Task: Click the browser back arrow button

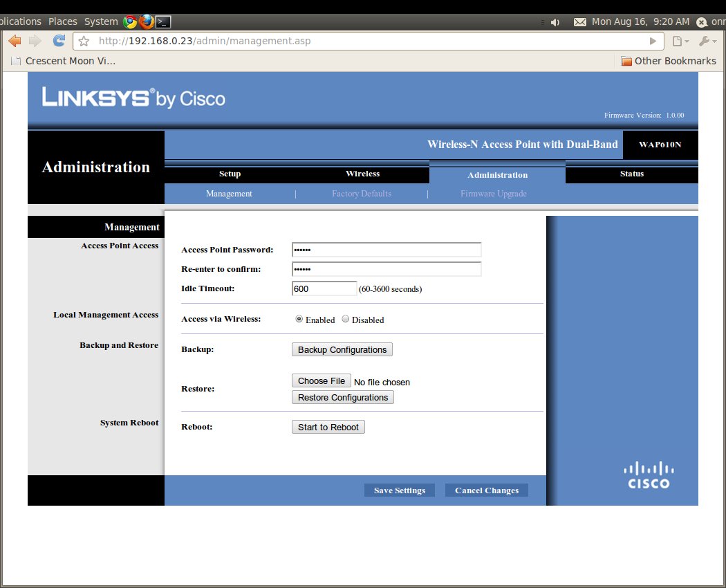Action: 15,41
